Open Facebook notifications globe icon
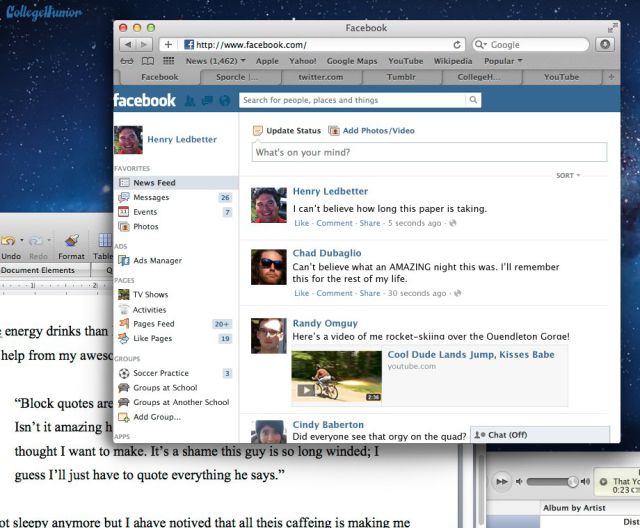 pos(224,100)
